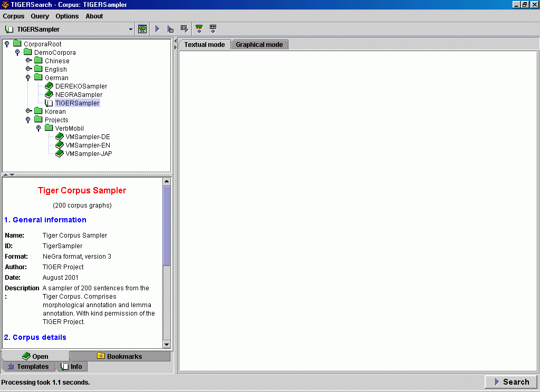Click the Projects folder icon
The height and width of the screenshot is (392, 540).
point(38,120)
